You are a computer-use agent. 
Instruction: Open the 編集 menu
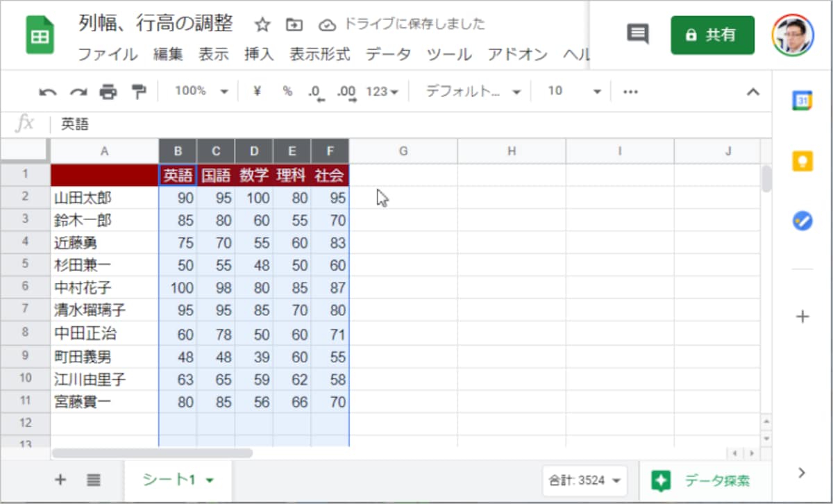[x=168, y=54]
